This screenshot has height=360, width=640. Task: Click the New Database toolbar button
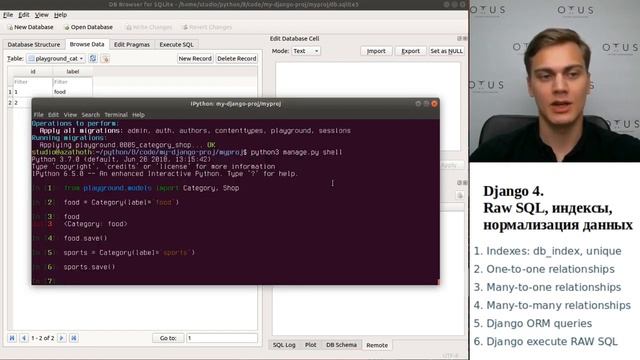(x=31, y=27)
